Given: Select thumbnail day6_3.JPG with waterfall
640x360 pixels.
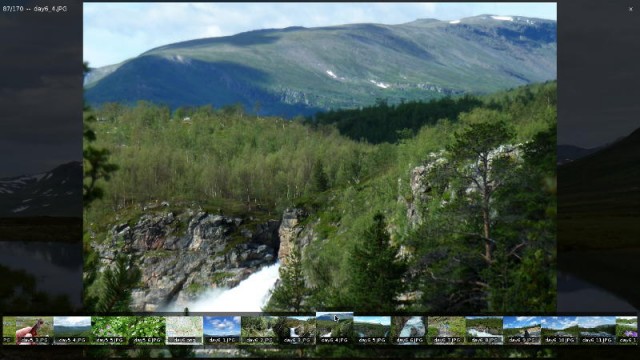Looking at the screenshot, I should pyautogui.click(x=297, y=331).
